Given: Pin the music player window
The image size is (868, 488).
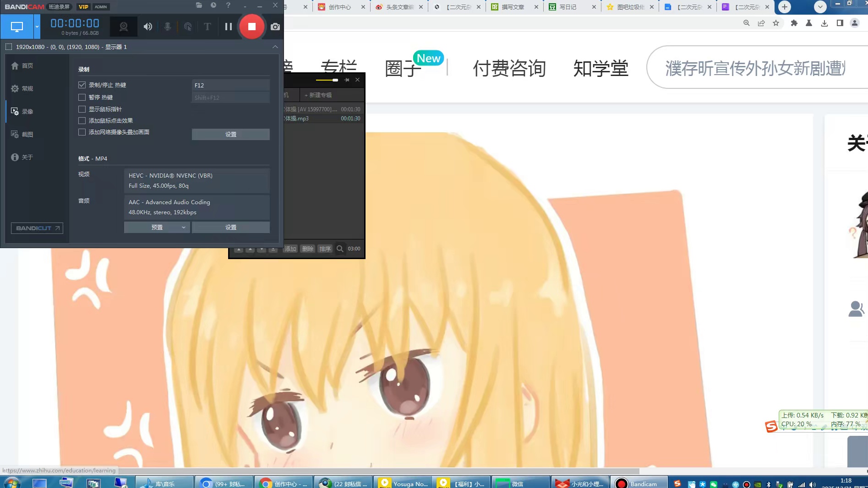Looking at the screenshot, I should coord(347,80).
